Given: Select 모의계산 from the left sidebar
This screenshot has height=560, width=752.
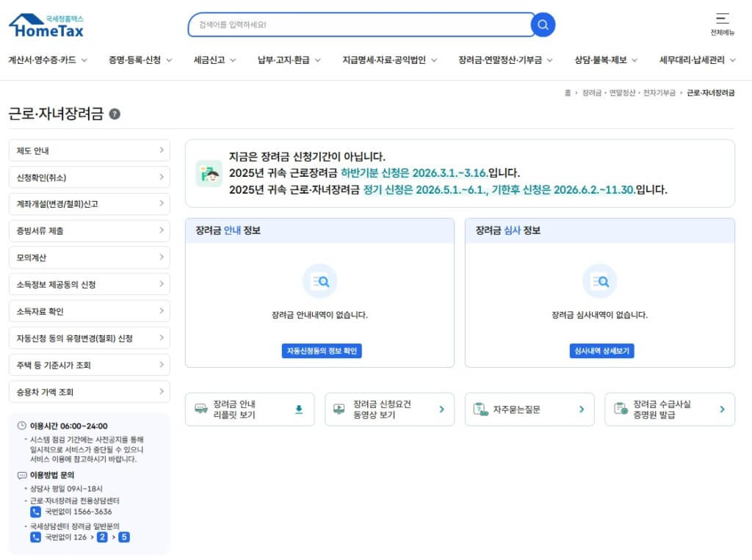Looking at the screenshot, I should click(x=89, y=258).
